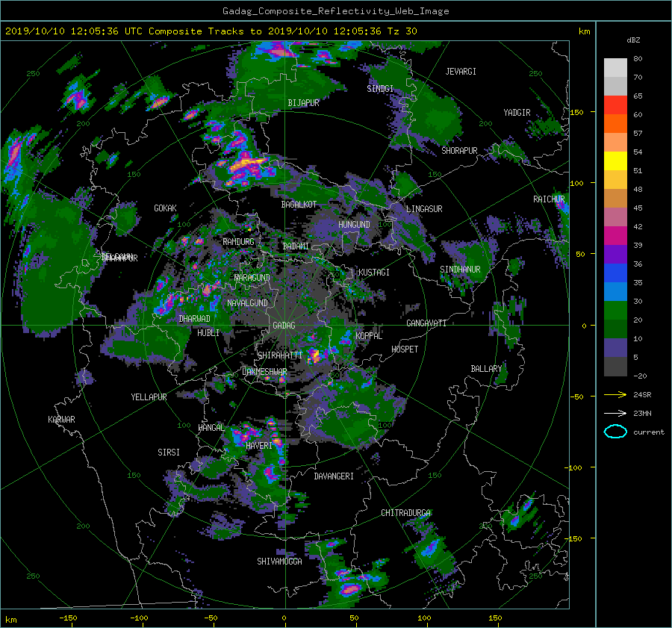The width and height of the screenshot is (672, 628).
Task: Click the RAMDURG city label
Action: pos(238,242)
